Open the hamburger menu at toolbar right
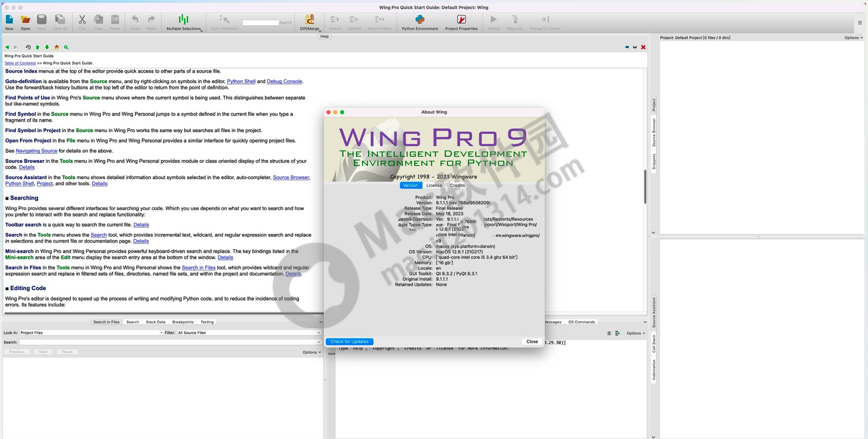This screenshot has height=439, width=868. click(860, 23)
